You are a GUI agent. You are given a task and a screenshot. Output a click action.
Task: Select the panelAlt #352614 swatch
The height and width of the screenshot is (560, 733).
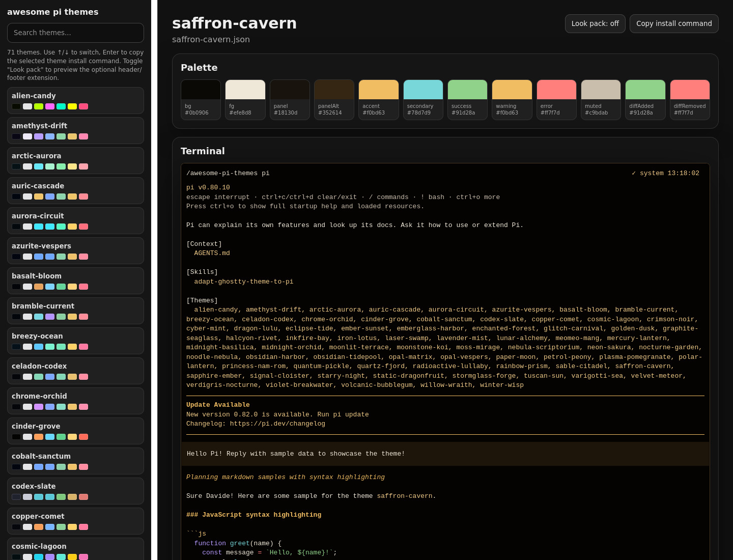click(334, 100)
